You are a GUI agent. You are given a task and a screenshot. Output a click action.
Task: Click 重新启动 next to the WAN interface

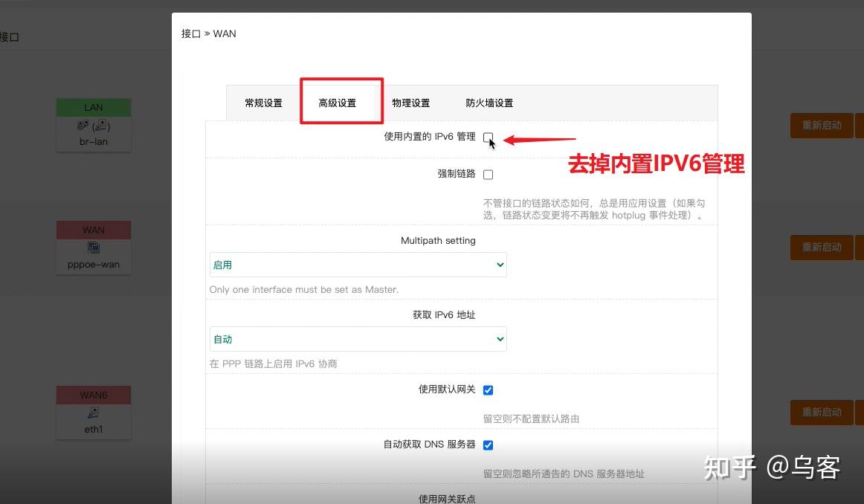[821, 248]
